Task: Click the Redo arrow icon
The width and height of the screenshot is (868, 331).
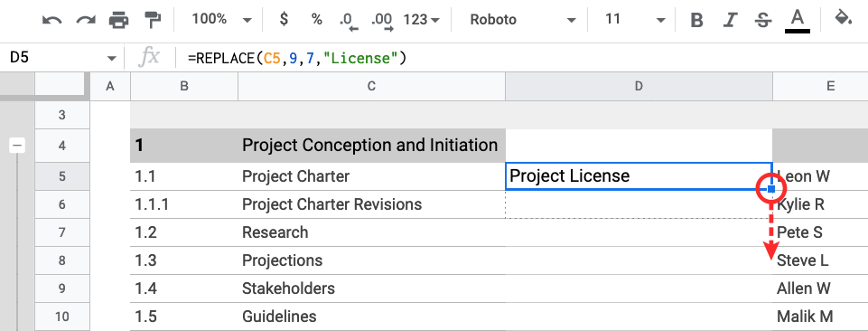Action: tap(86, 20)
